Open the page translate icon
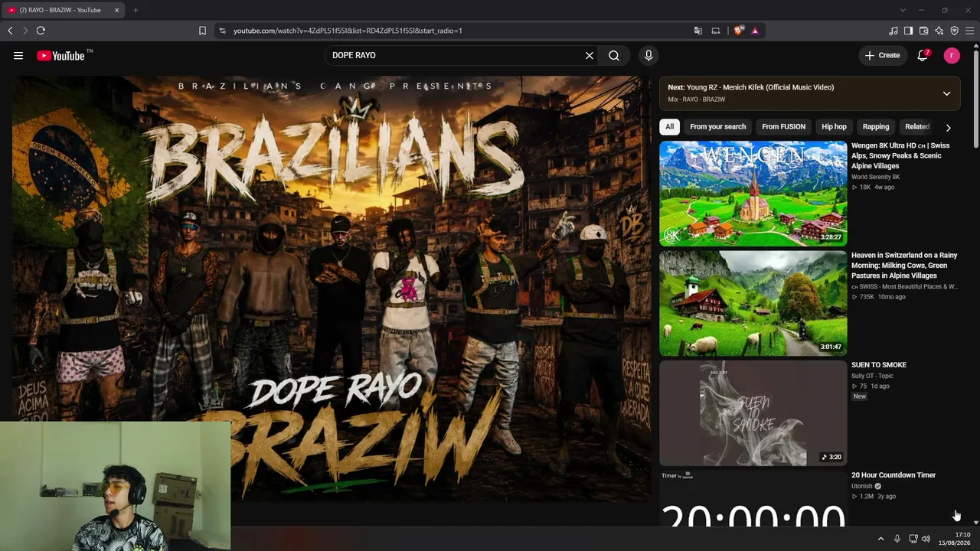 698,31
